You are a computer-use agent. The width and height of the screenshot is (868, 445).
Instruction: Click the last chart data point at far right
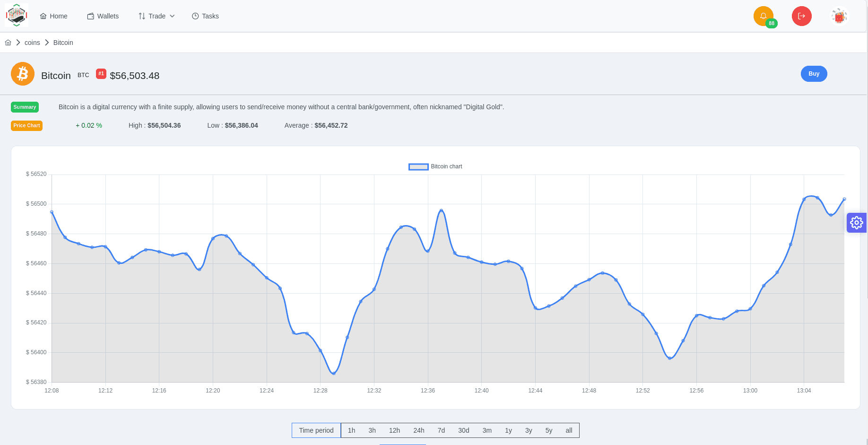coord(844,199)
